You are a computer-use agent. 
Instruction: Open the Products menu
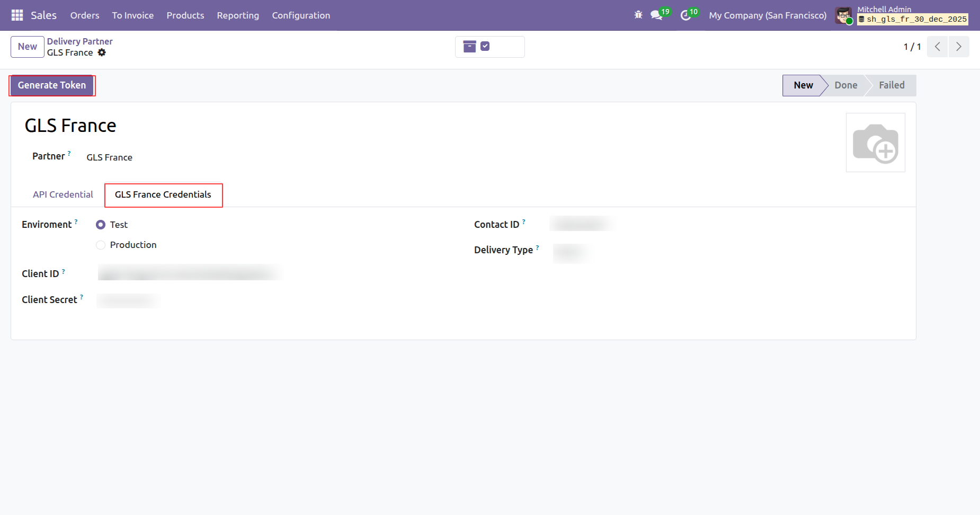(185, 15)
